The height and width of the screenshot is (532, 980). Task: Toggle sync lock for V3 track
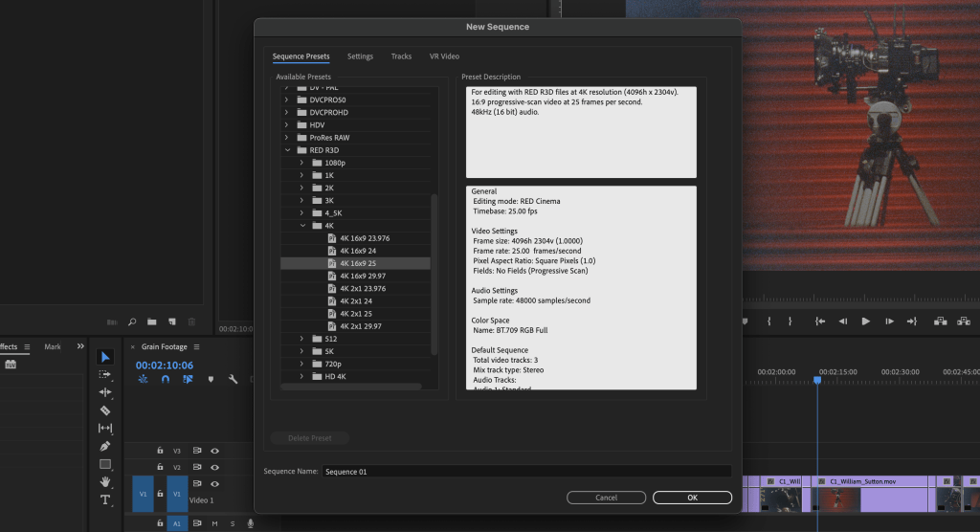pyautogui.click(x=197, y=450)
